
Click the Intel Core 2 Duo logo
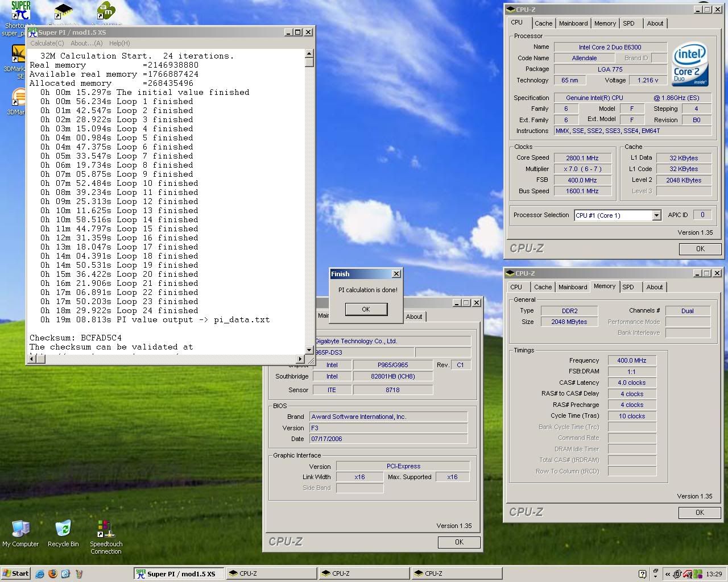(x=690, y=64)
